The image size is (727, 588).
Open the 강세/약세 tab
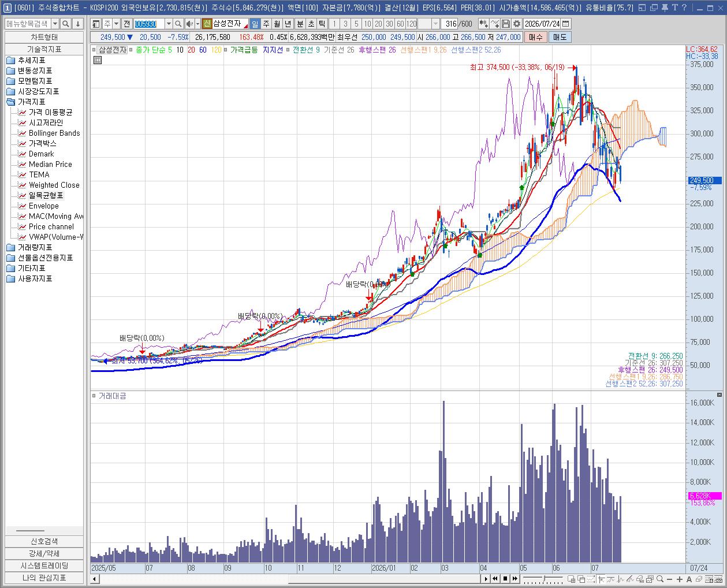click(44, 553)
